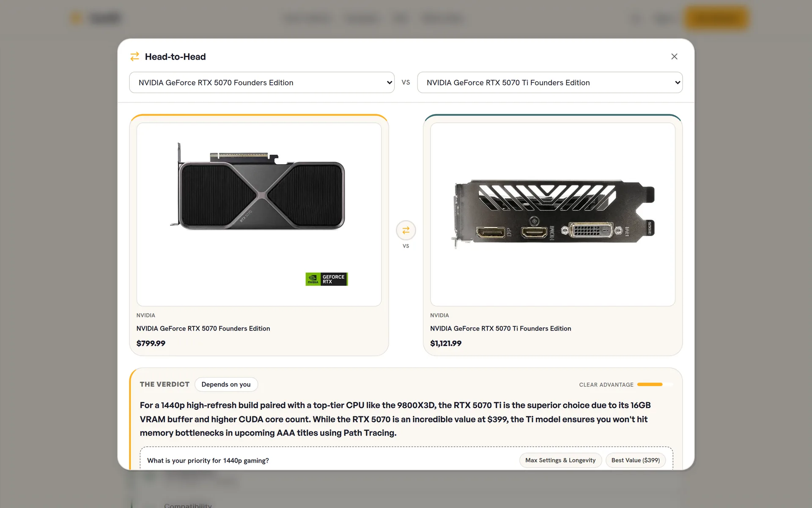
Task: Click the Head-to-Head swap arrows icon in title
Action: pyautogui.click(x=134, y=57)
